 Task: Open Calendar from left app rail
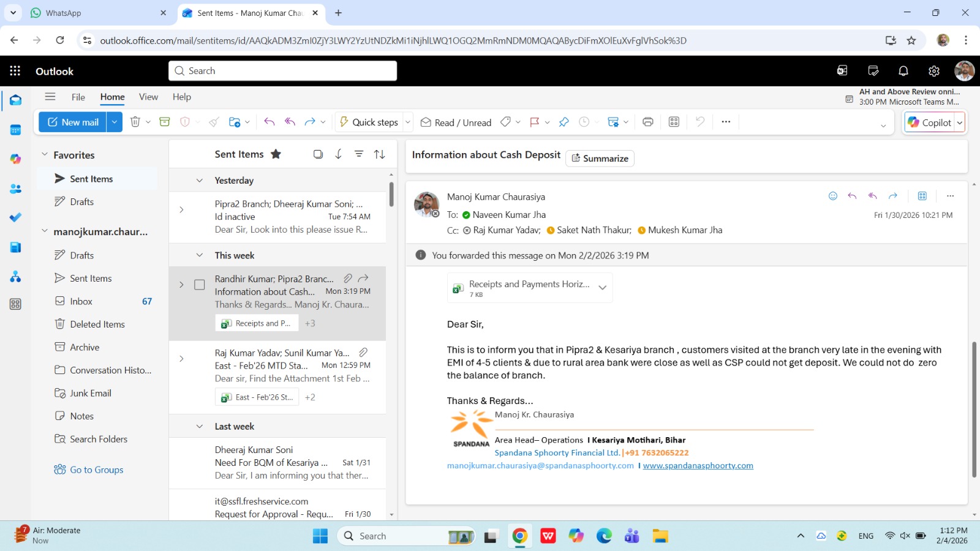pos(15,130)
